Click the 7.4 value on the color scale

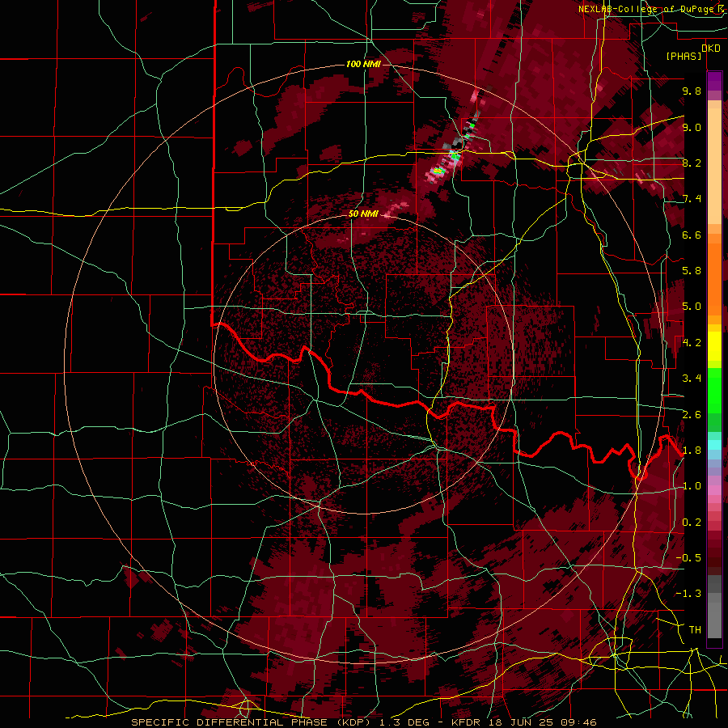(692, 199)
